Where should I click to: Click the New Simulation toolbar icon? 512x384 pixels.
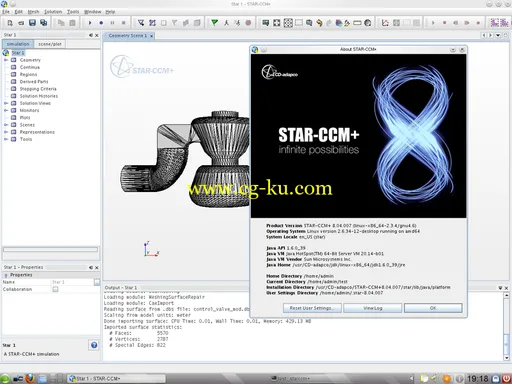10,23
